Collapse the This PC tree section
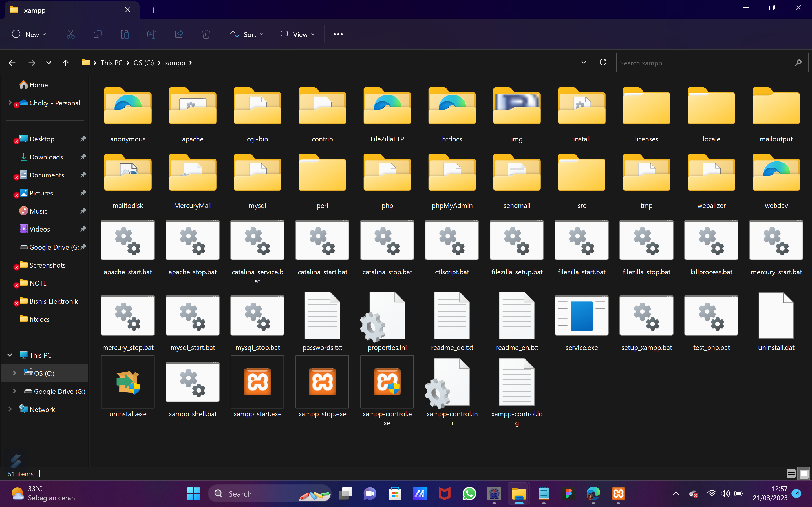 pyautogui.click(x=10, y=355)
